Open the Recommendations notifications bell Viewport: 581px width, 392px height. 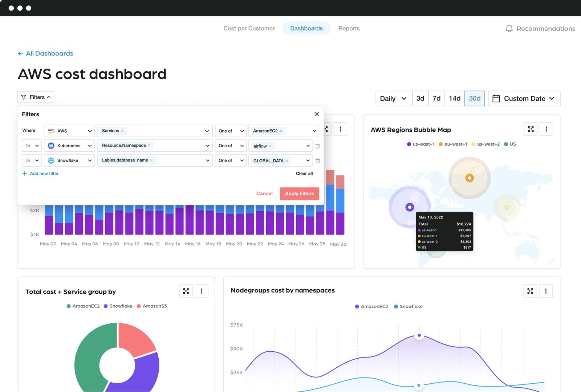[509, 28]
